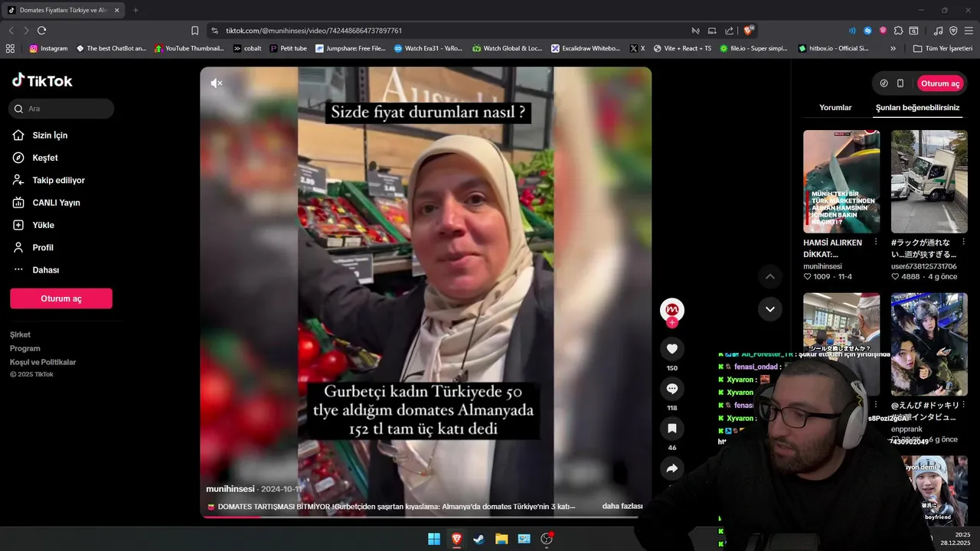Go back with browser back arrow
This screenshot has height=551, width=980.
[x=11, y=31]
